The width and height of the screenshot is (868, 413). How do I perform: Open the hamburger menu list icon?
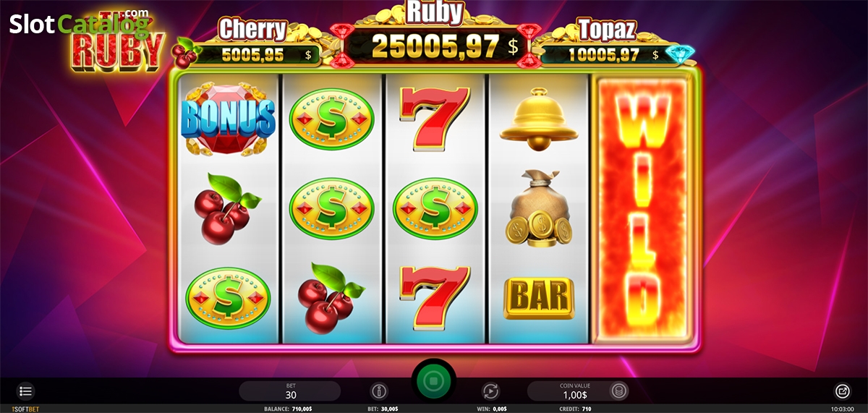tap(26, 391)
